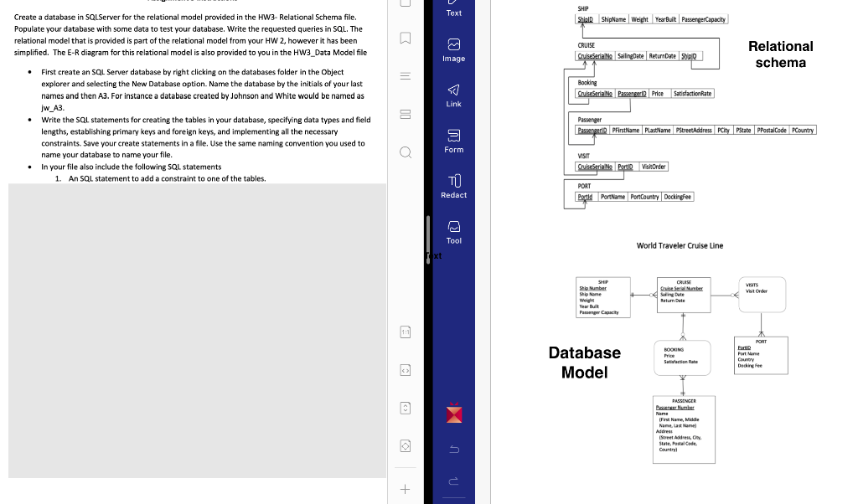Click PFirstName field in Passenger table
Image resolution: width=858 pixels, height=504 pixels.
(x=625, y=130)
